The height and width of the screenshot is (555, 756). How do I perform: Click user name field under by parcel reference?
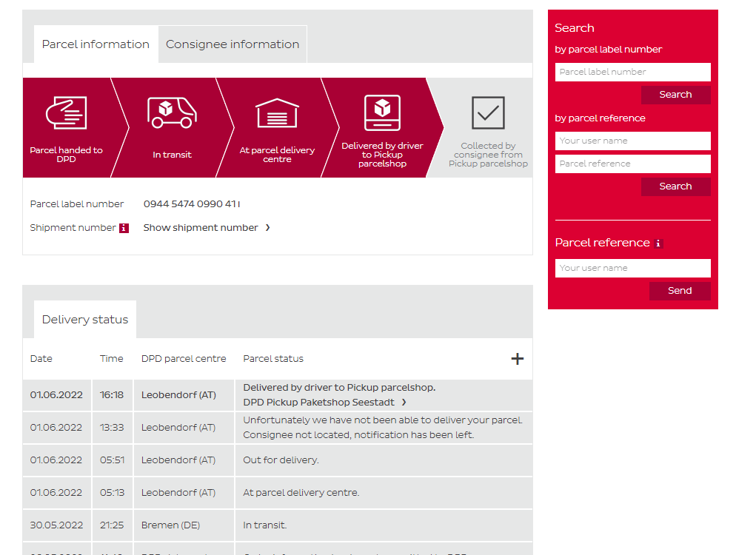[632, 141]
